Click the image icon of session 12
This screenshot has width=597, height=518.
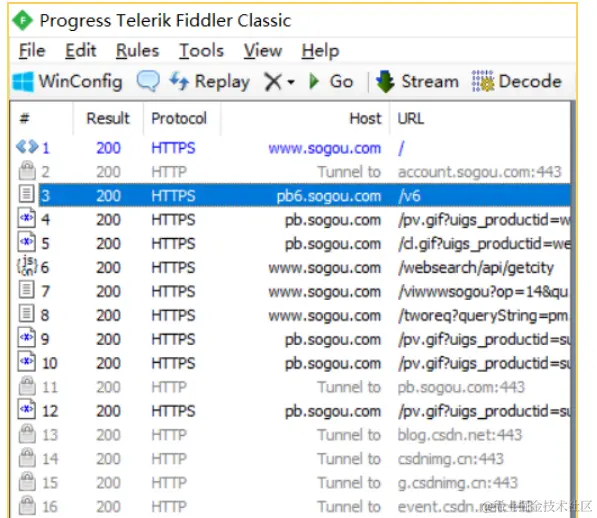[27, 410]
